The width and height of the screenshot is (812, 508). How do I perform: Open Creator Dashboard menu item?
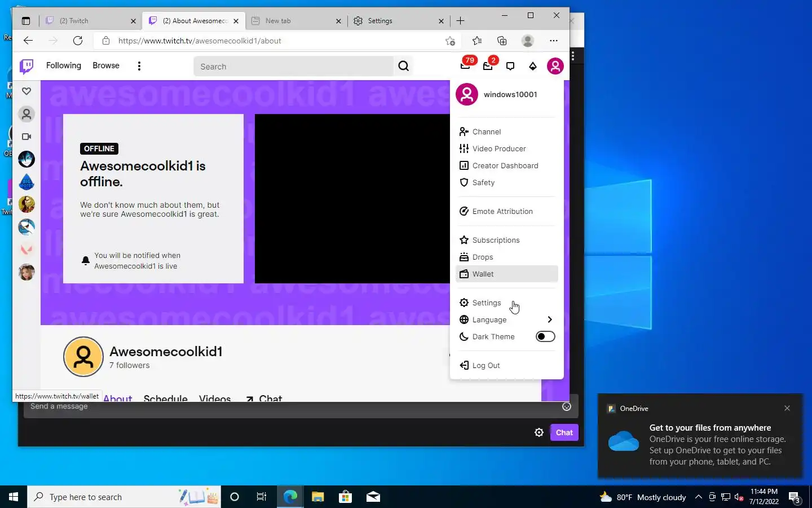click(x=507, y=165)
